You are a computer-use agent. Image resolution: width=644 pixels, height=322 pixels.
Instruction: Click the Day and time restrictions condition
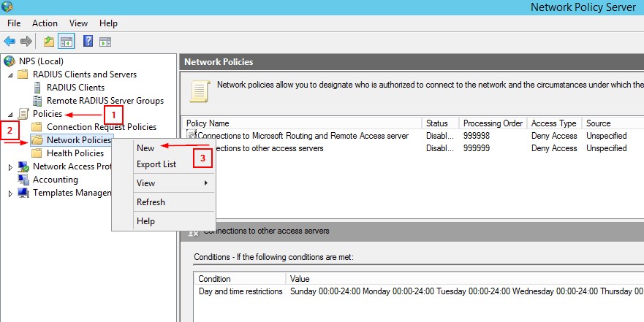pyautogui.click(x=240, y=291)
